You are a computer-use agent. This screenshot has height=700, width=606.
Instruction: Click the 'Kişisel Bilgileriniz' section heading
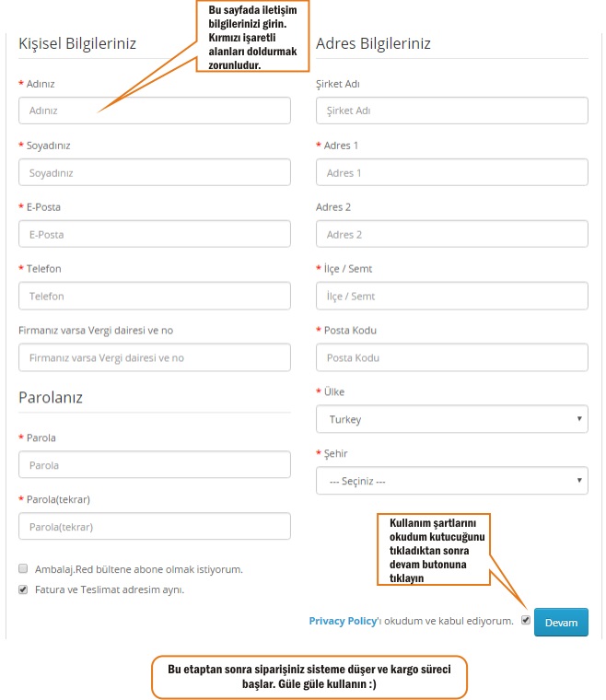[77, 43]
